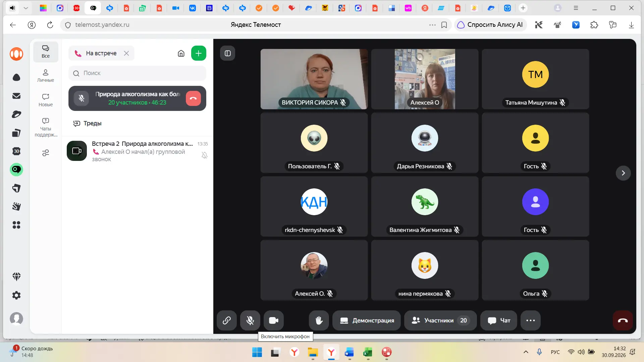Toggle microphone in the active call card
This screenshot has width=644, height=362.
tap(82, 98)
